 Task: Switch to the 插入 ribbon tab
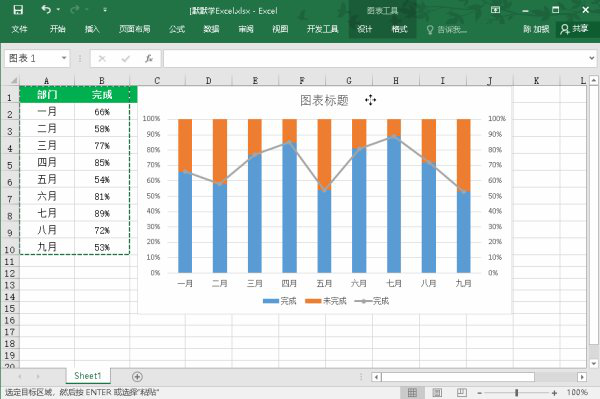[92, 29]
